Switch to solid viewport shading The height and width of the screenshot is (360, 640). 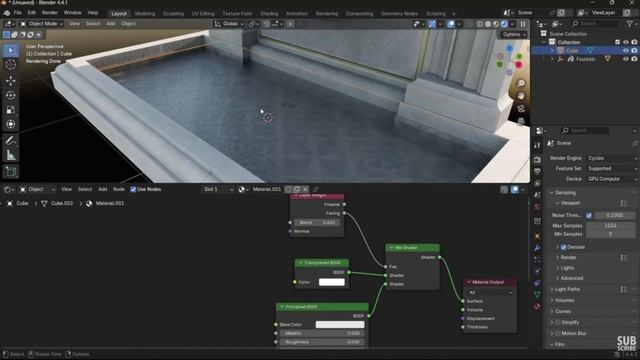488,24
